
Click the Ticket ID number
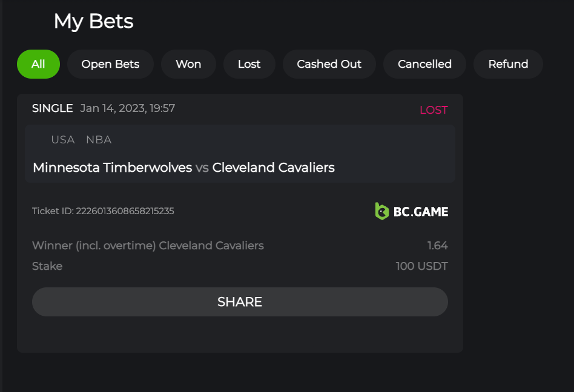[125, 211]
